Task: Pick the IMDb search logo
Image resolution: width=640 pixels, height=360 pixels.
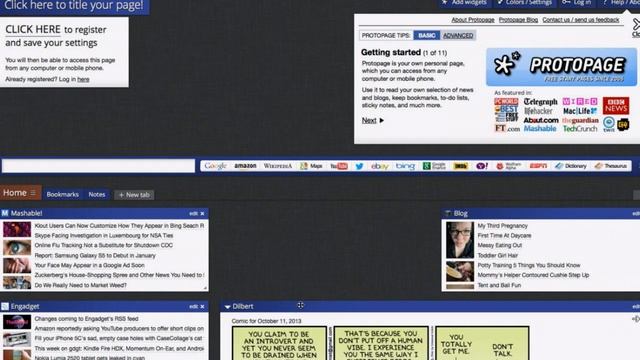Action: coord(460,166)
